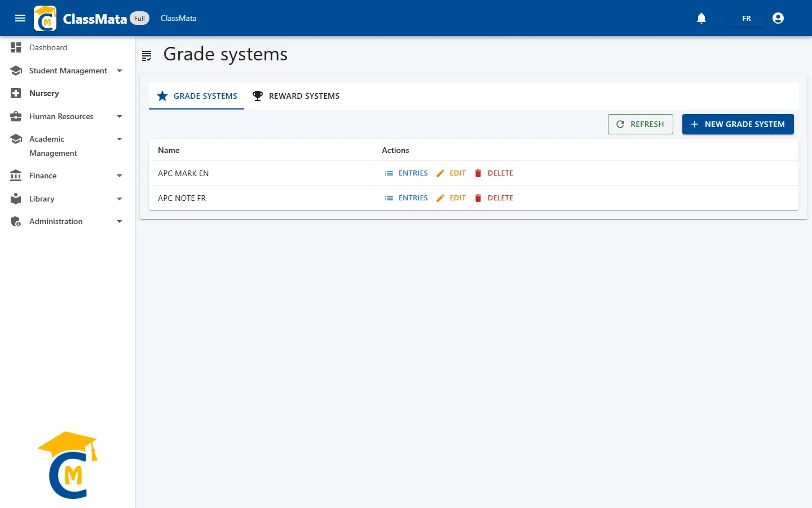
Task: Open the Library menu item
Action: pos(68,199)
